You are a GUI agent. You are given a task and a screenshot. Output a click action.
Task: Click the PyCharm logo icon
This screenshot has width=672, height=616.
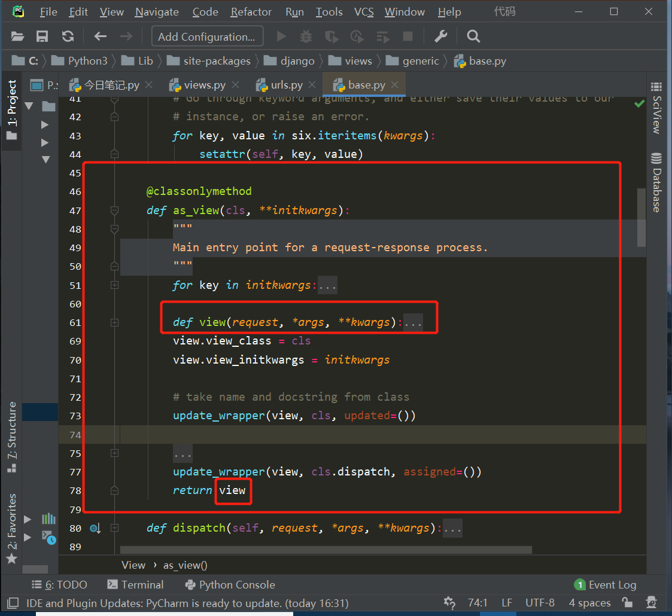click(18, 11)
